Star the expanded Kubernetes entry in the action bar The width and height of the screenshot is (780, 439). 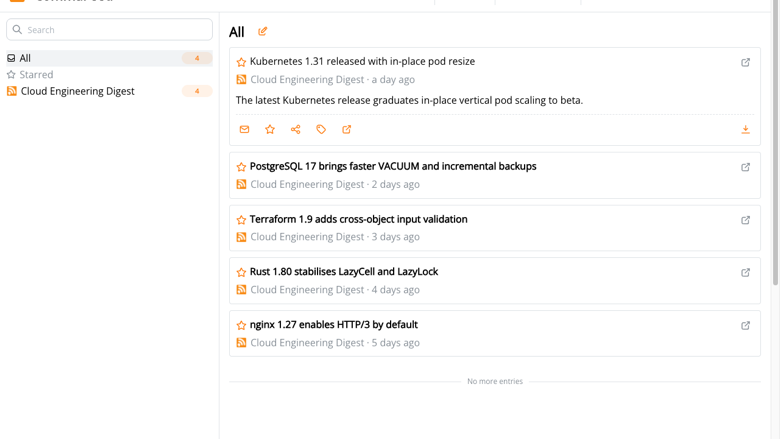[x=270, y=129]
